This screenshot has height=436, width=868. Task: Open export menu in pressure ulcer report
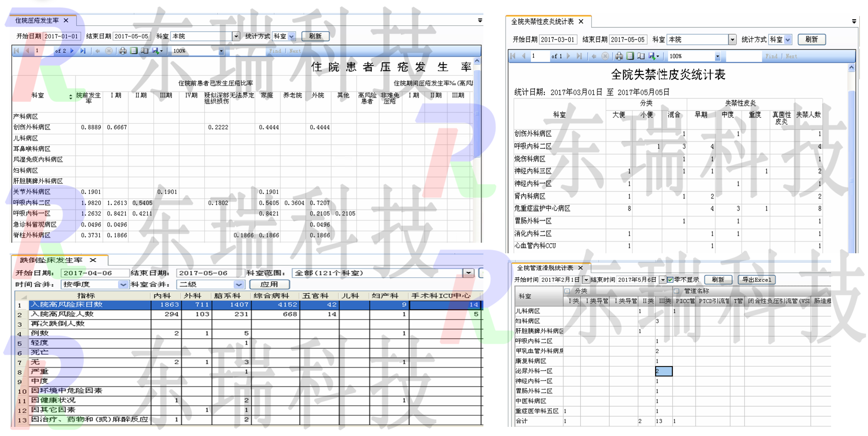(x=157, y=51)
